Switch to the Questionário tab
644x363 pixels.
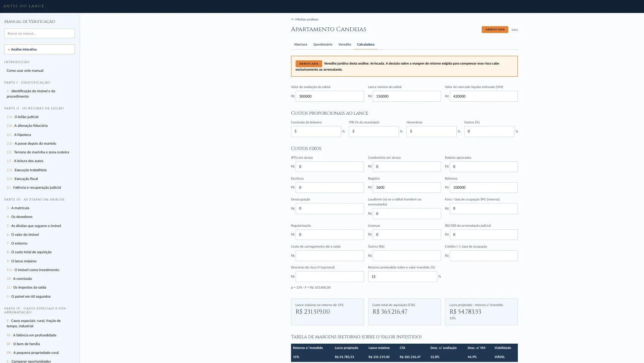[x=323, y=44]
